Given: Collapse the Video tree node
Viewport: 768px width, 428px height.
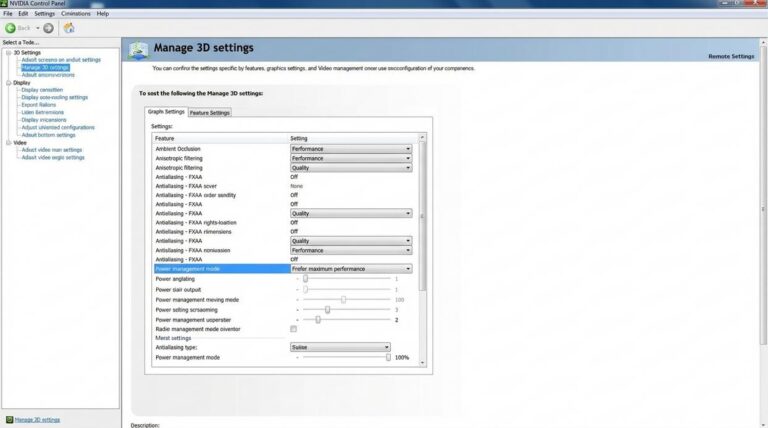Looking at the screenshot, I should tap(8, 143).
